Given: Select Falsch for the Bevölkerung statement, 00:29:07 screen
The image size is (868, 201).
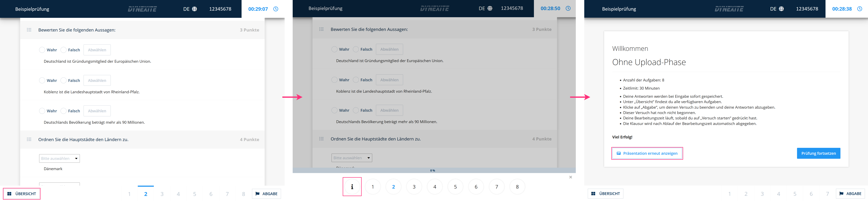Looking at the screenshot, I should [63, 111].
